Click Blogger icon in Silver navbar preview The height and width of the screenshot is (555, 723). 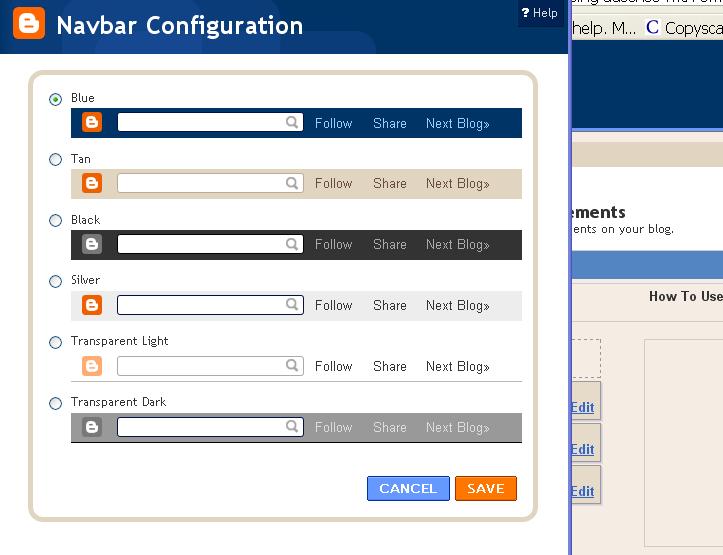92,305
